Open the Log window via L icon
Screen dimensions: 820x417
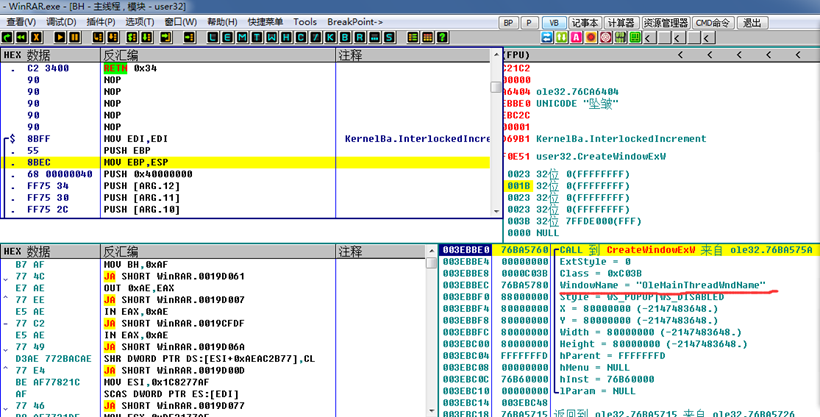pos(213,37)
